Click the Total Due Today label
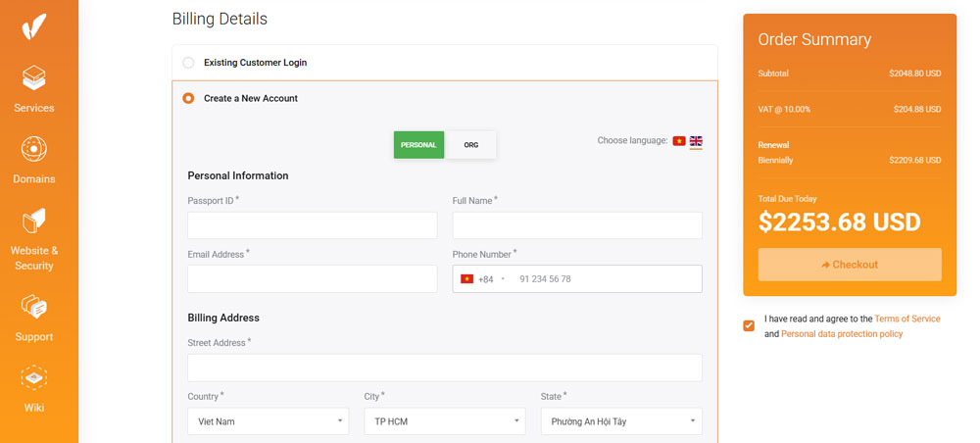980x443 pixels. coord(788,199)
